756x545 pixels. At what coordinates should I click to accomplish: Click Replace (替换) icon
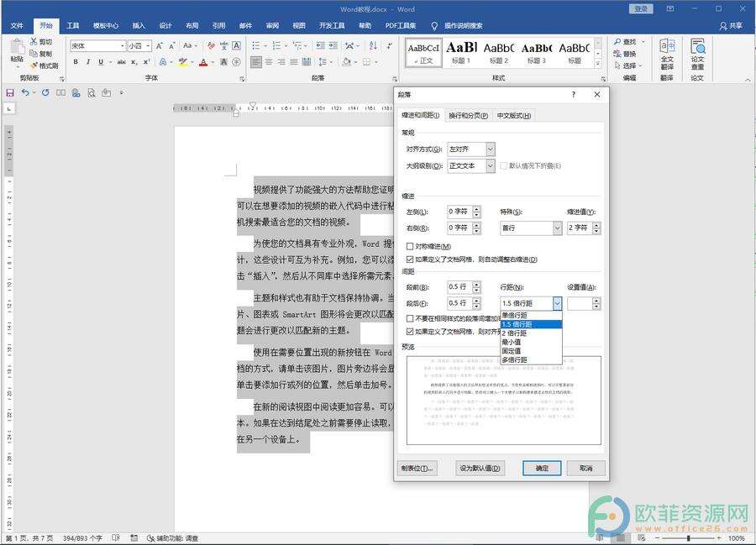pos(617,54)
